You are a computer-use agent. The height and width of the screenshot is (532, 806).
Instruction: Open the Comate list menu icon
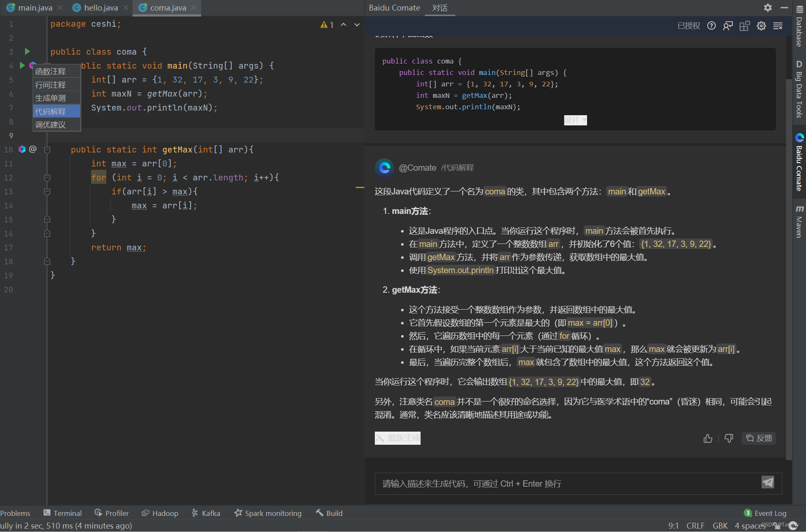(x=778, y=26)
